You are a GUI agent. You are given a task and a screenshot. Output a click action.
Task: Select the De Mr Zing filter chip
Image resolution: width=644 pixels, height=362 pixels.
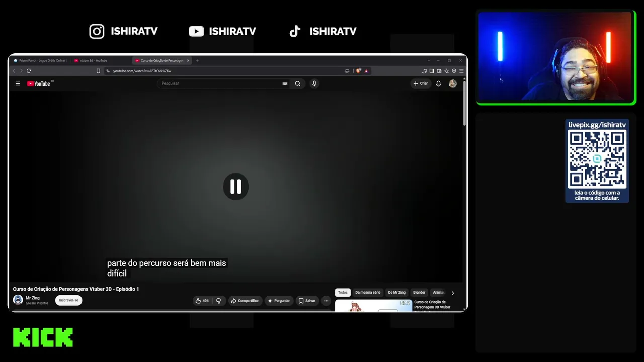tap(396, 293)
